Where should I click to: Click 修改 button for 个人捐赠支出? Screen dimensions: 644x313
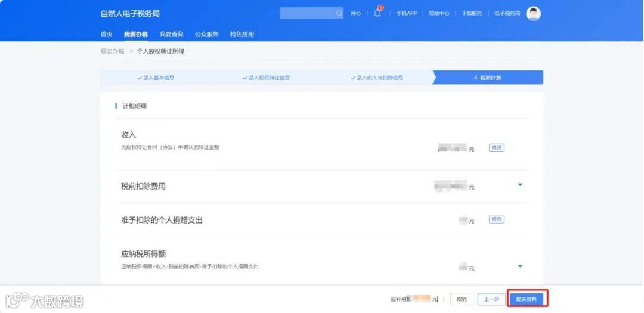[497, 219]
